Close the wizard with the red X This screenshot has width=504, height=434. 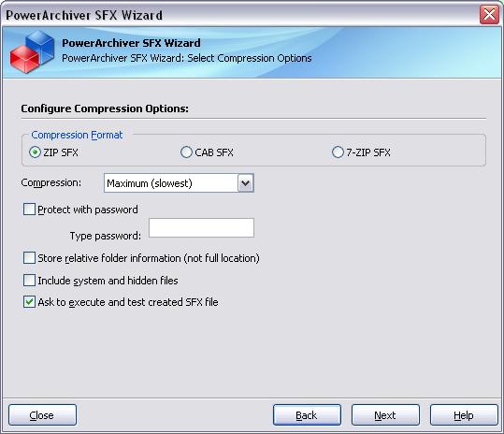pyautogui.click(x=489, y=14)
